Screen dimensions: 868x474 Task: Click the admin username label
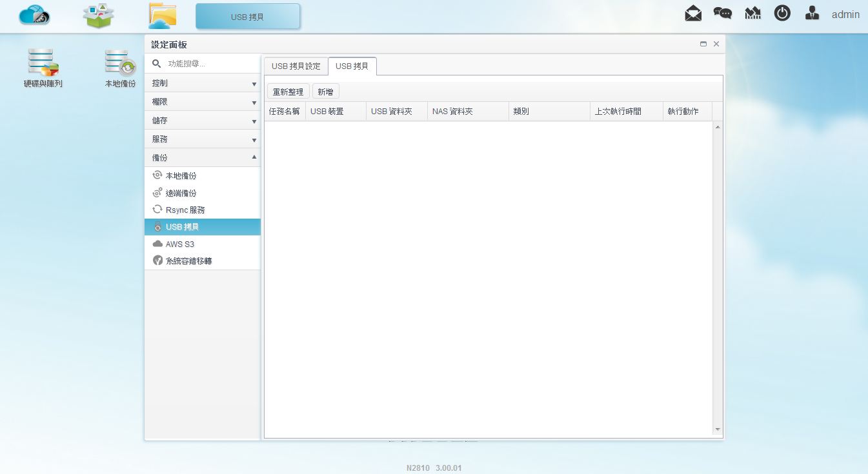(845, 14)
